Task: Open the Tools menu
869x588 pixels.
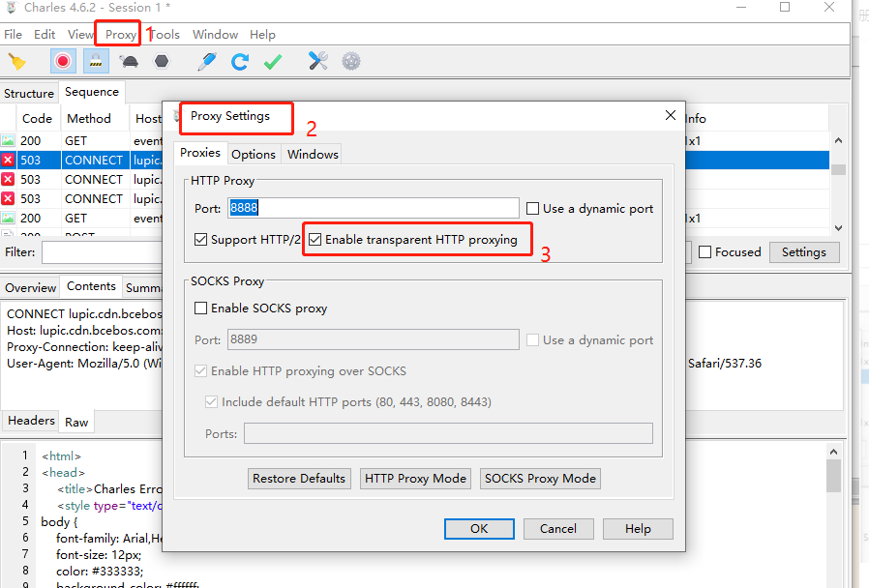Action: click(x=165, y=34)
